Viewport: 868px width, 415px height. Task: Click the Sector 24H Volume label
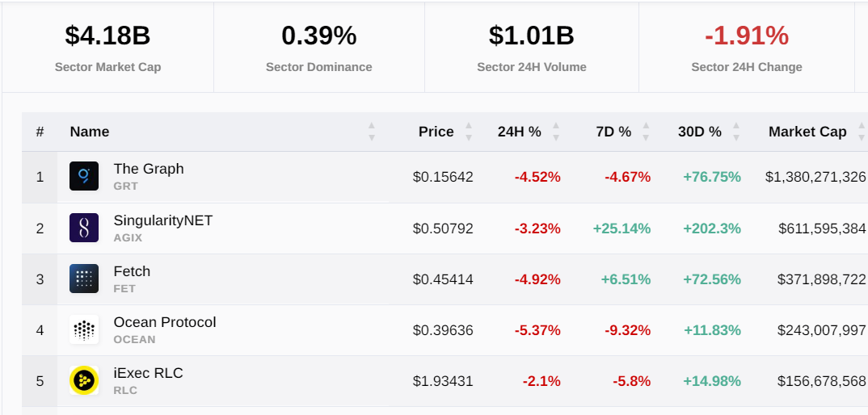[532, 67]
